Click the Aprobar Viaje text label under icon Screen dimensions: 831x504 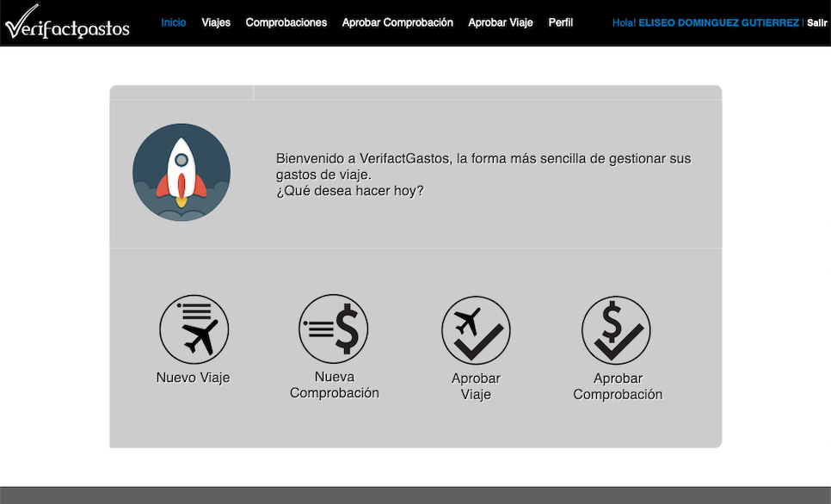click(476, 386)
